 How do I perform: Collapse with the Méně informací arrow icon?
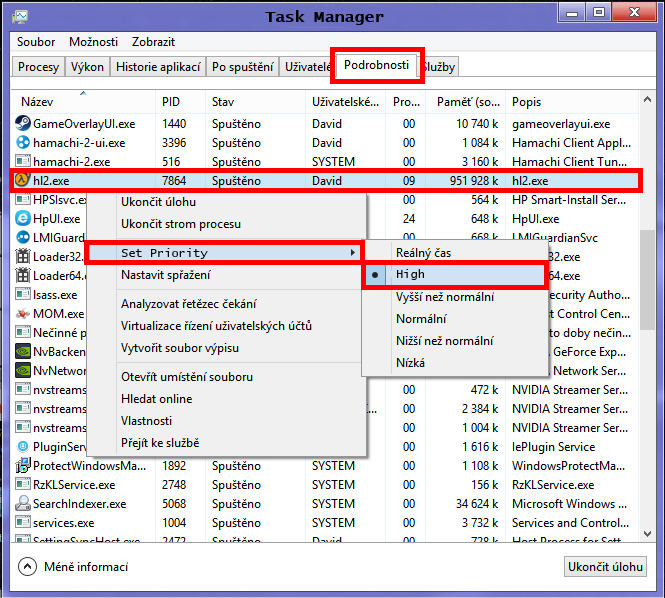[x=27, y=567]
